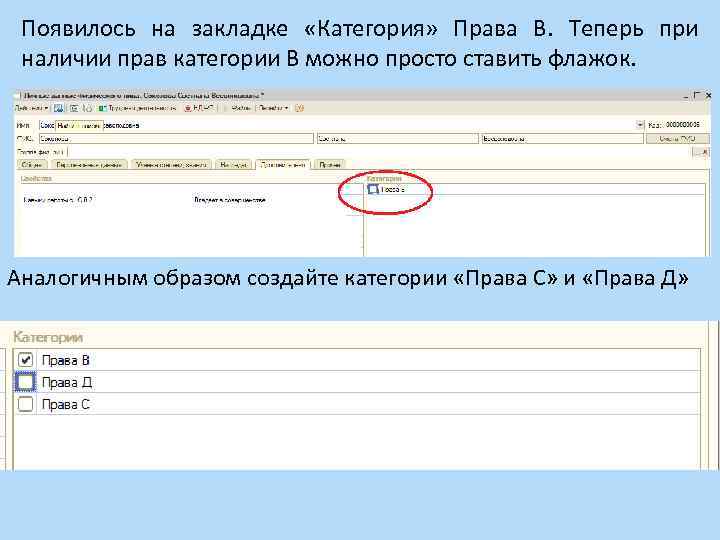The image size is (720, 540).
Task: Tick the Права С checkbox
Action: click(x=25, y=404)
